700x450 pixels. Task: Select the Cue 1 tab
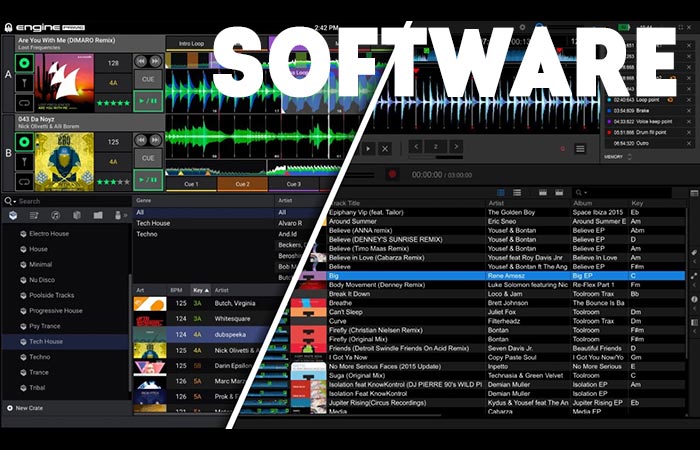coord(191,184)
